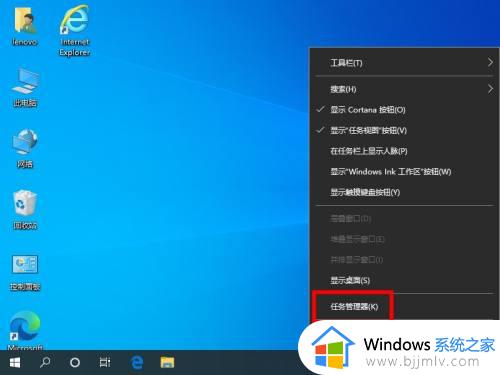Screen dimensions: 500x375
Task: Open 搜索(H) menu entry
Action: [404, 89]
